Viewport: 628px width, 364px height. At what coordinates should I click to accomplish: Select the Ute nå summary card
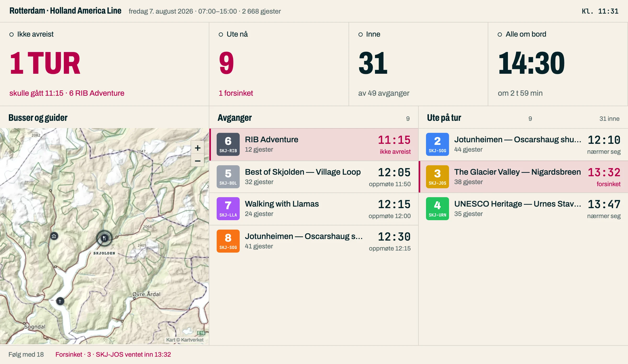279,64
